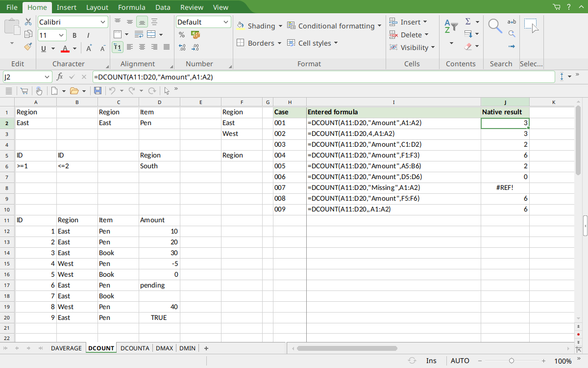
Task: Remove a decimal place
Action: [x=196, y=48]
